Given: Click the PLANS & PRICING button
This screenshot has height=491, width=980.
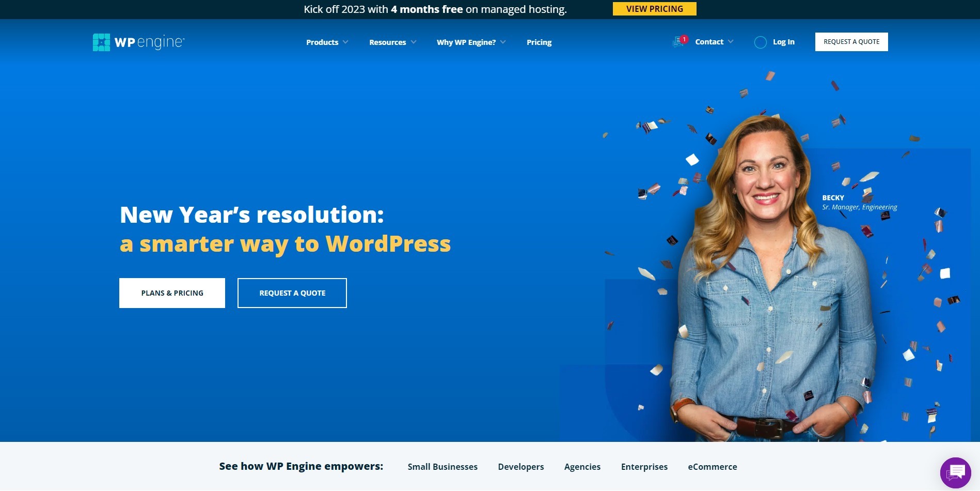Looking at the screenshot, I should click(x=172, y=293).
